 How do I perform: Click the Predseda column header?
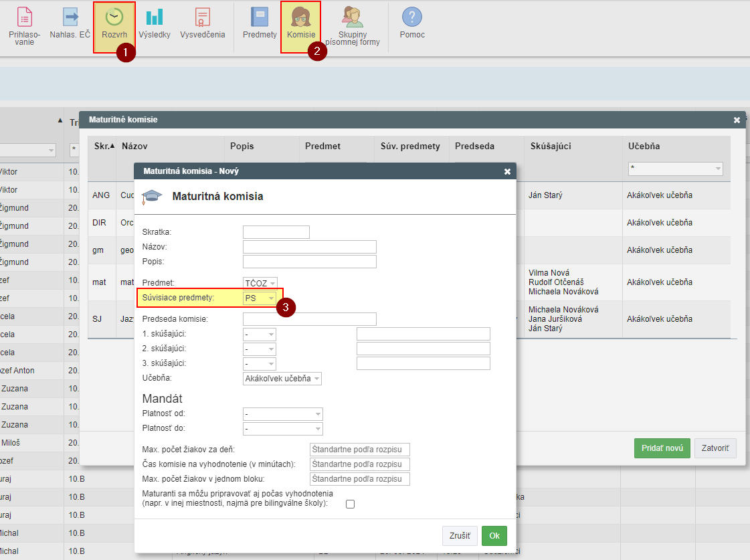pos(474,147)
